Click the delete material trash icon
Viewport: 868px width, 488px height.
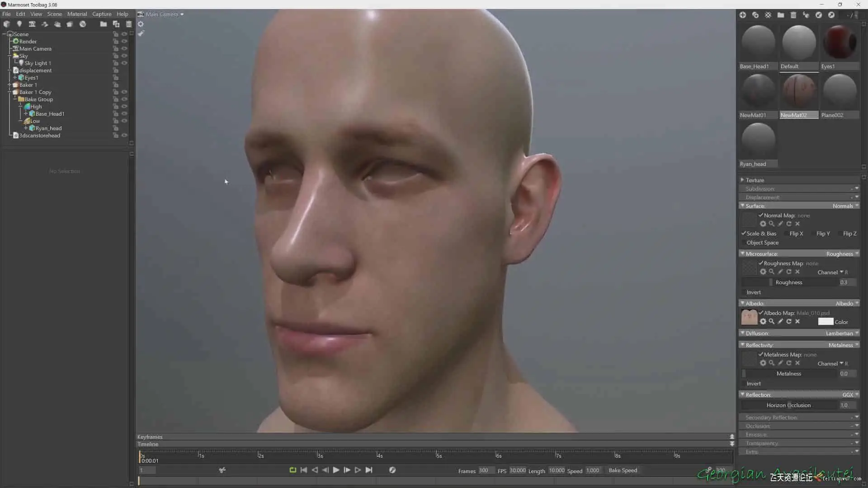click(793, 15)
